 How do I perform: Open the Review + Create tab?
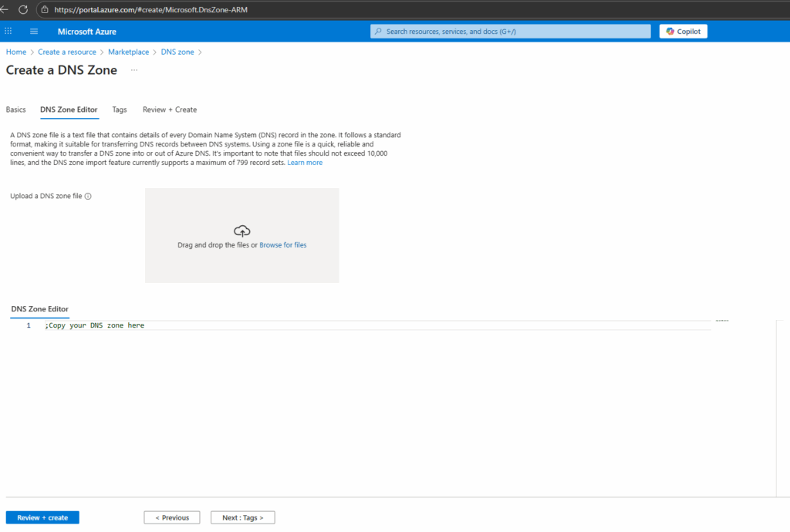click(170, 109)
